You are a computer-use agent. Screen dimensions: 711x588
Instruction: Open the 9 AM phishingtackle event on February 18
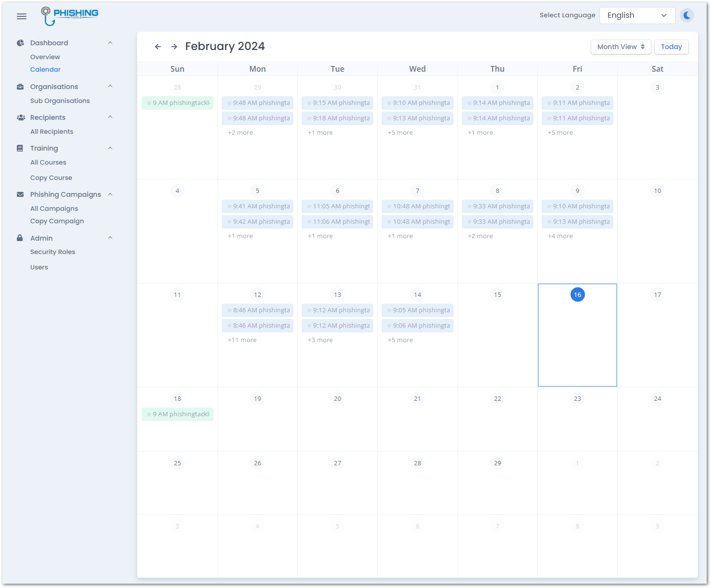[x=177, y=414]
